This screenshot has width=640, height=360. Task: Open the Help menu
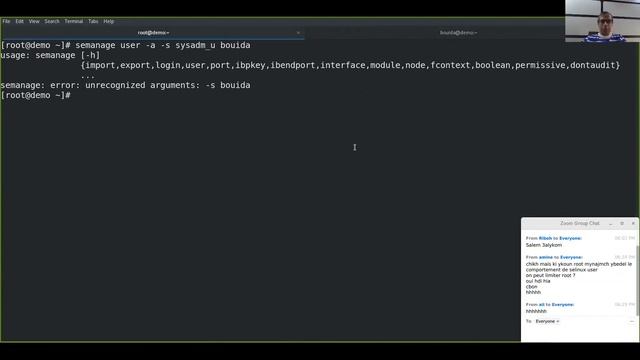click(109, 21)
